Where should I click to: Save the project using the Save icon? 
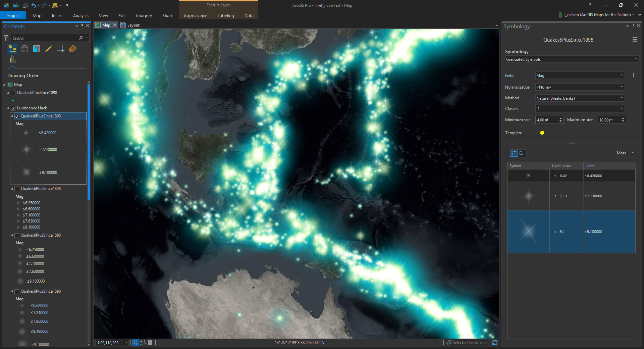pos(25,5)
